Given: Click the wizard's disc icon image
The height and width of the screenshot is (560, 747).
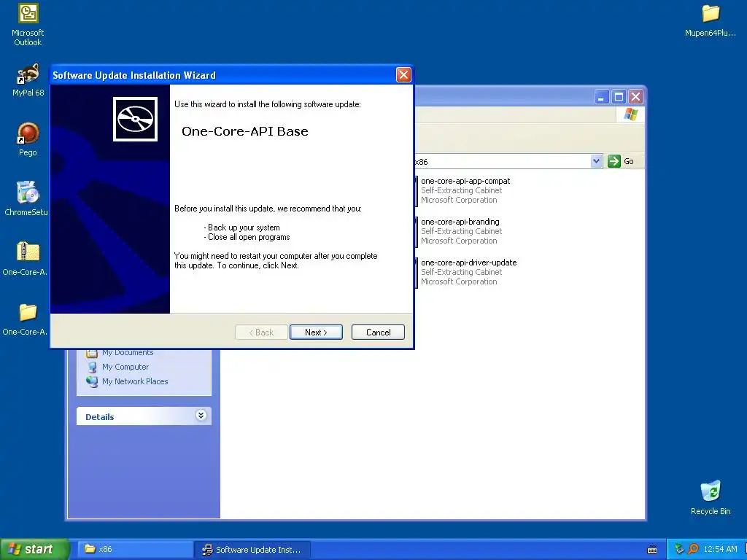Looking at the screenshot, I should [x=135, y=119].
